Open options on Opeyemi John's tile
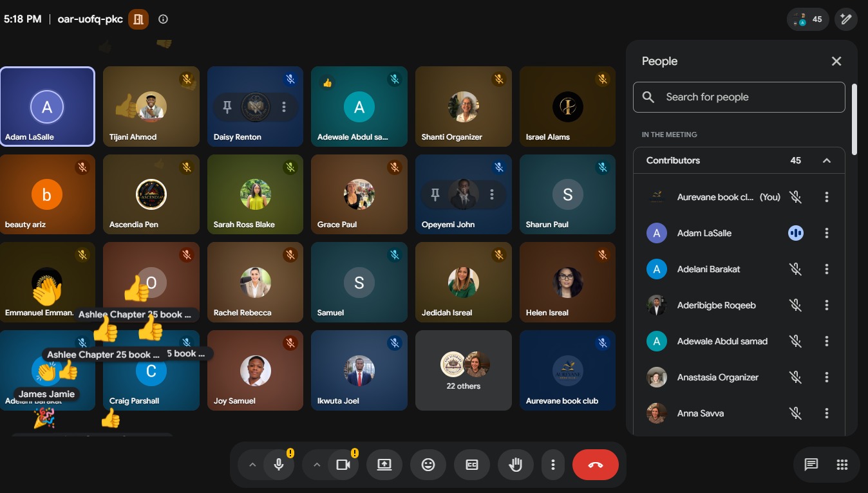 point(493,194)
